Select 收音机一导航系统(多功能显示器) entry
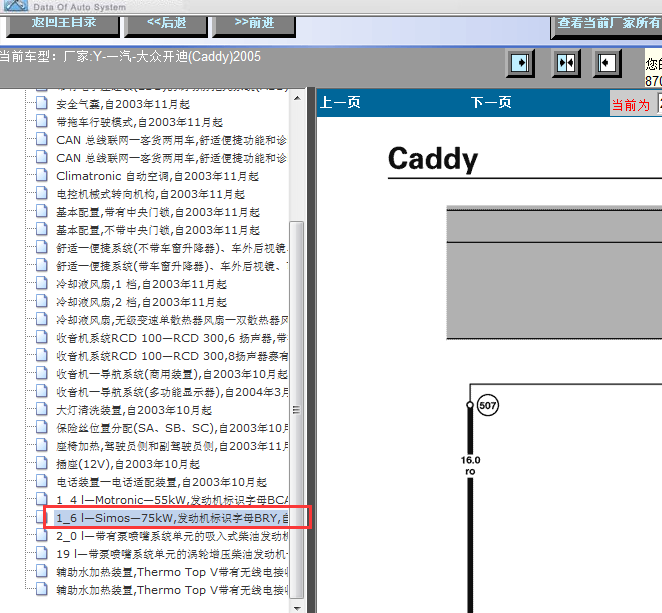 tap(172, 392)
